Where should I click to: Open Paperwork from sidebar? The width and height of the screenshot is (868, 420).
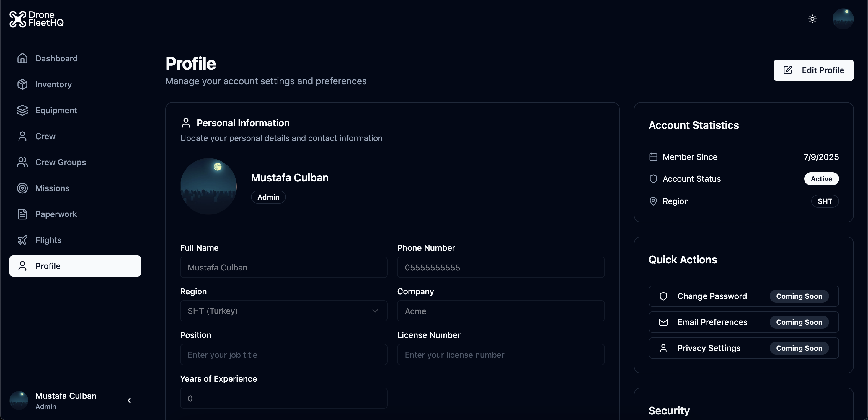pyautogui.click(x=75, y=214)
